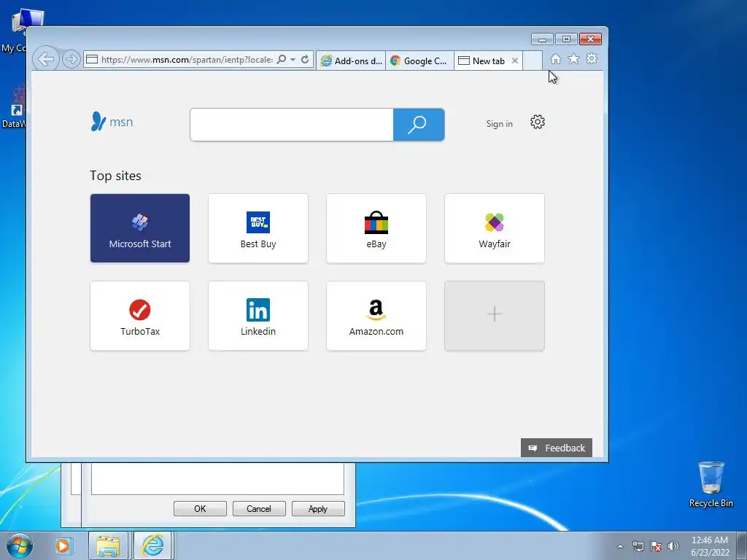Click the taskbar clock 12:46 AM
The height and width of the screenshot is (560, 747).
pos(710,545)
